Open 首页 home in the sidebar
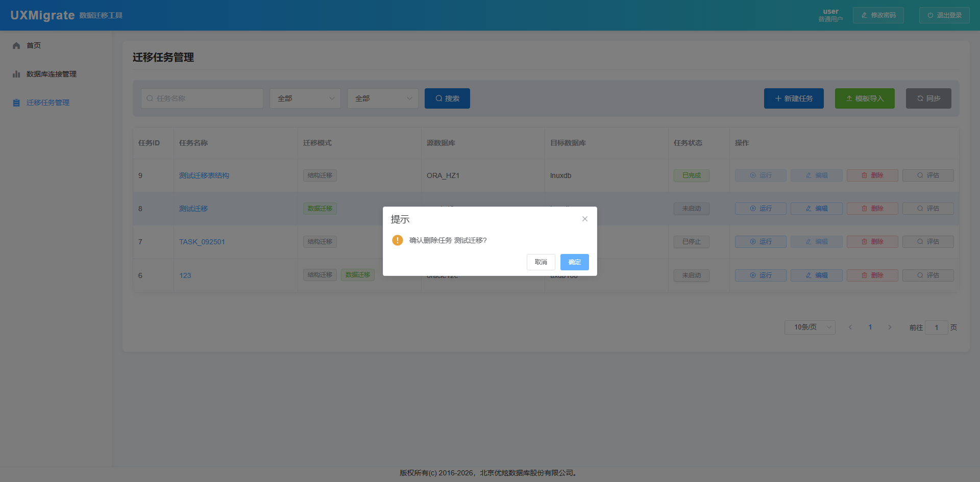The width and height of the screenshot is (980, 482). point(34,45)
